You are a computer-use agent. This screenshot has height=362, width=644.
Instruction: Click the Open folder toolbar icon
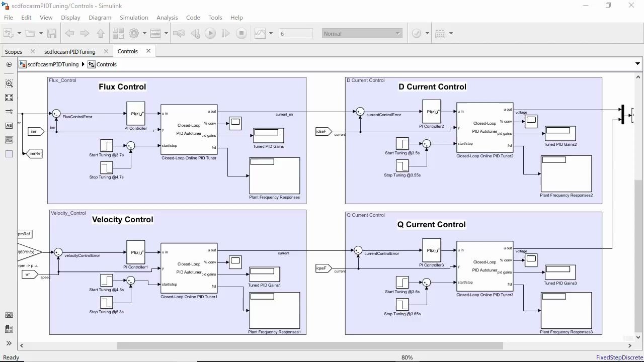(30, 33)
